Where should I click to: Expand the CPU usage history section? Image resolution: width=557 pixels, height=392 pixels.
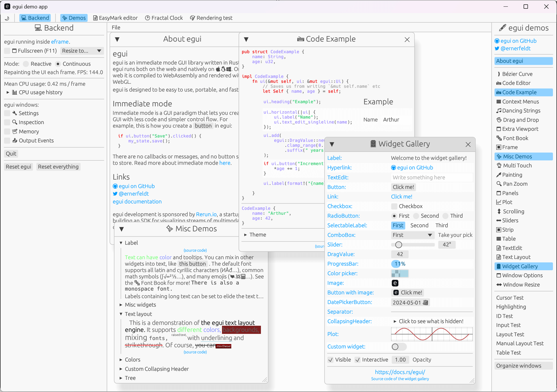click(8, 92)
